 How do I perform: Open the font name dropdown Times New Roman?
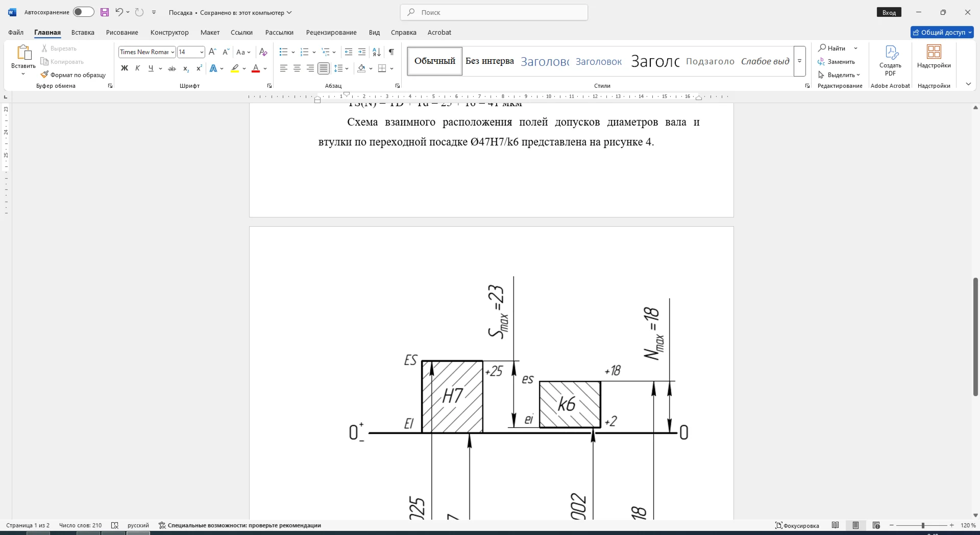173,52
